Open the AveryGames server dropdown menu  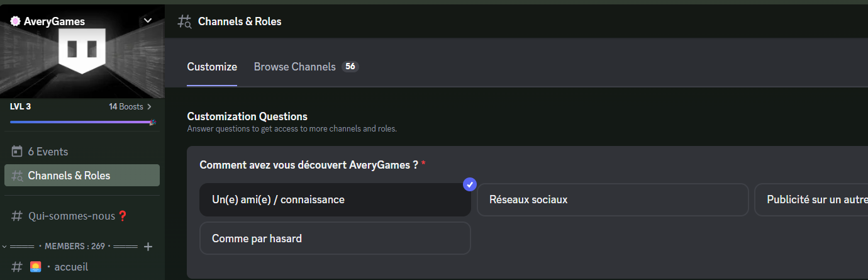(148, 21)
